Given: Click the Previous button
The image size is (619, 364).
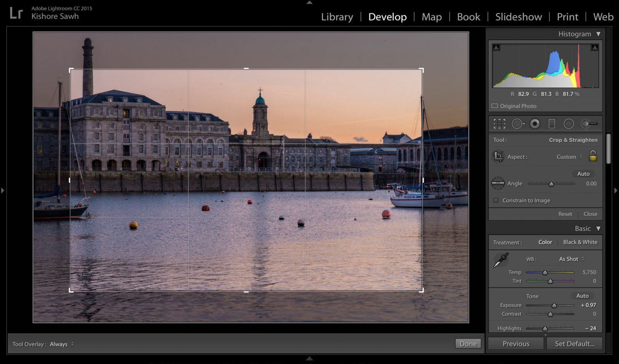Looking at the screenshot, I should pos(516,344).
